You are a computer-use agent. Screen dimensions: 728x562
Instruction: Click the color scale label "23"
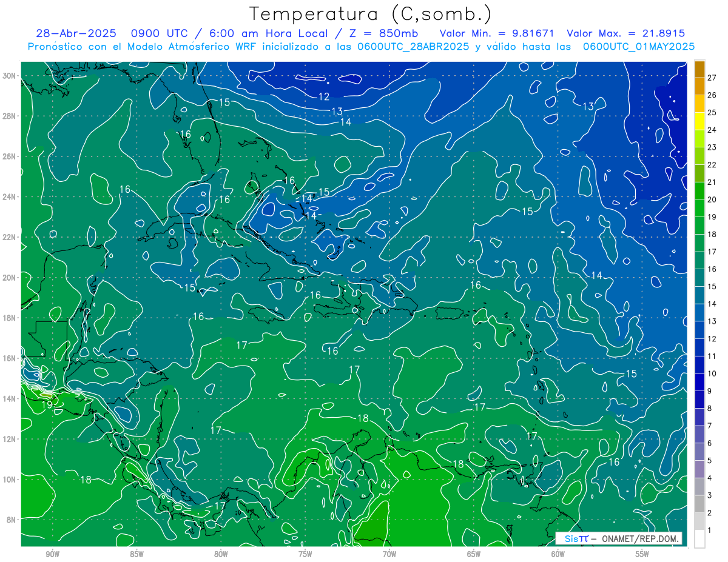point(712,147)
